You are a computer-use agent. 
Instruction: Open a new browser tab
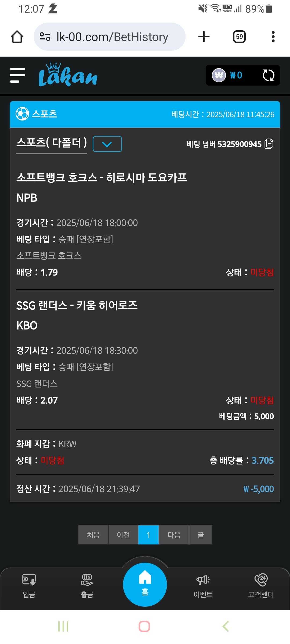coord(204,37)
